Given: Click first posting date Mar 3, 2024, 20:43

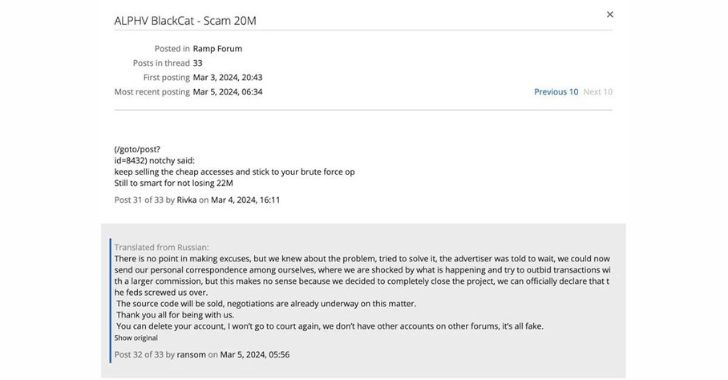Looking at the screenshot, I should coord(228,77).
